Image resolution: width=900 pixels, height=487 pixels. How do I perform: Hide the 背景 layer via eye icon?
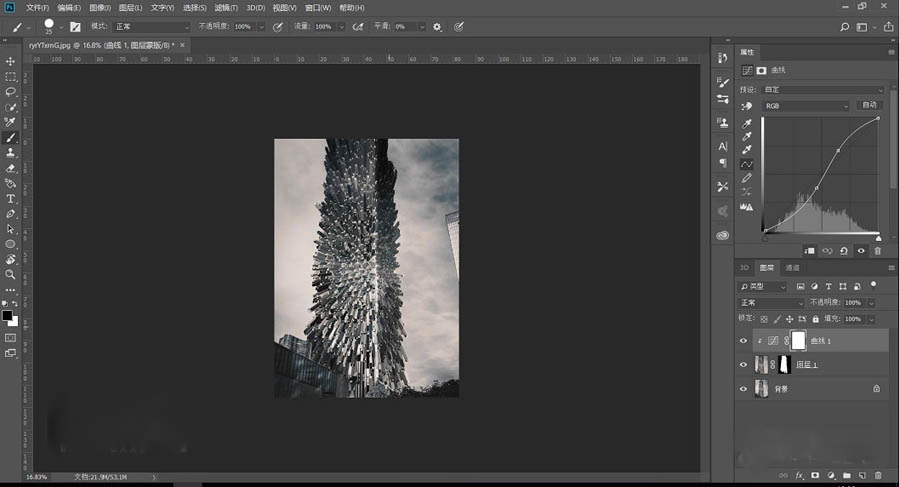[x=743, y=388]
